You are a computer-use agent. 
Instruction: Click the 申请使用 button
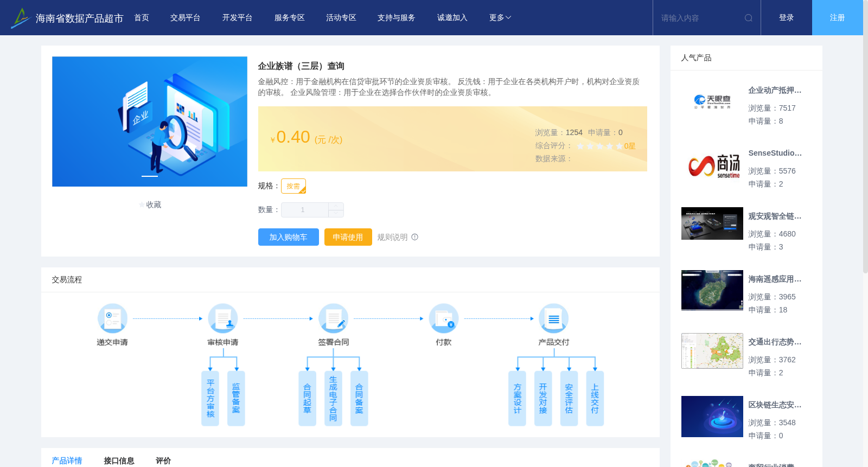click(x=348, y=237)
